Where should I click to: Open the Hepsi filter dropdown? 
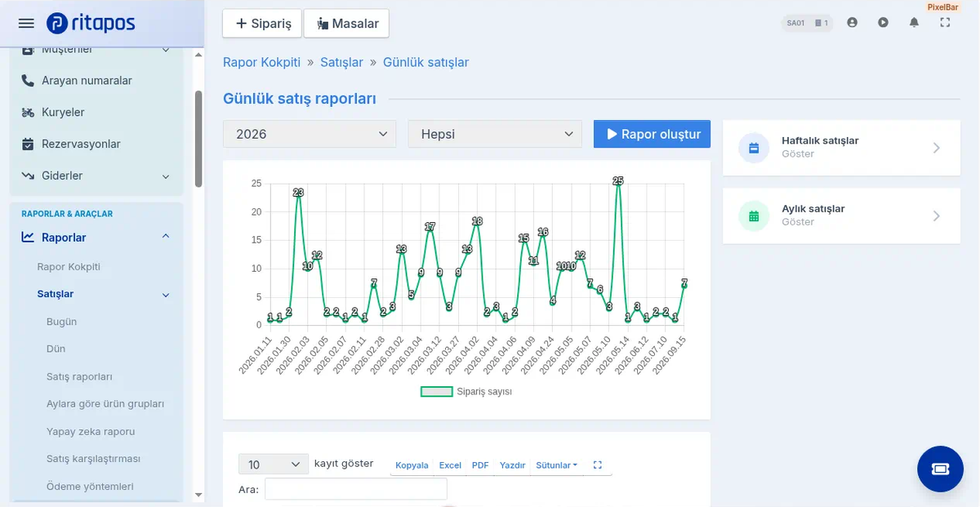point(495,134)
